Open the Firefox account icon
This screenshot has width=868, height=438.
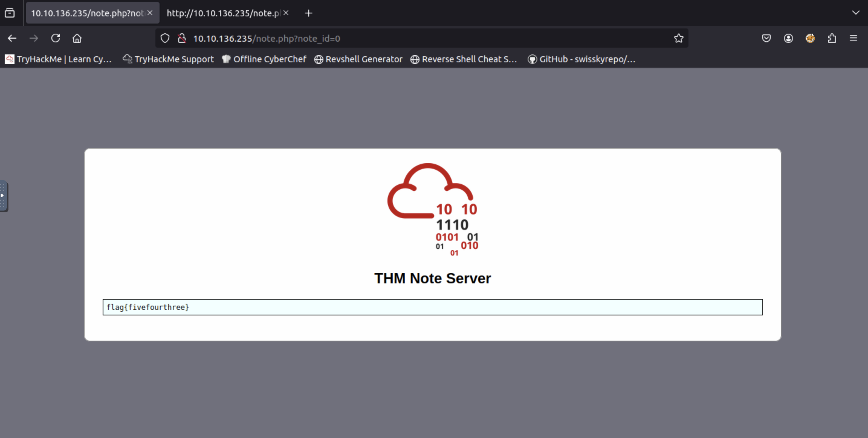788,38
